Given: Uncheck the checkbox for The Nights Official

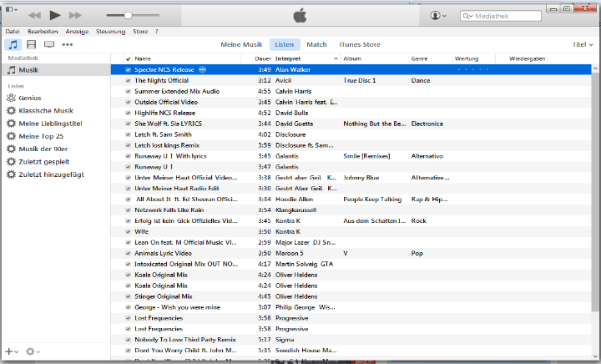Looking at the screenshot, I should (x=128, y=80).
